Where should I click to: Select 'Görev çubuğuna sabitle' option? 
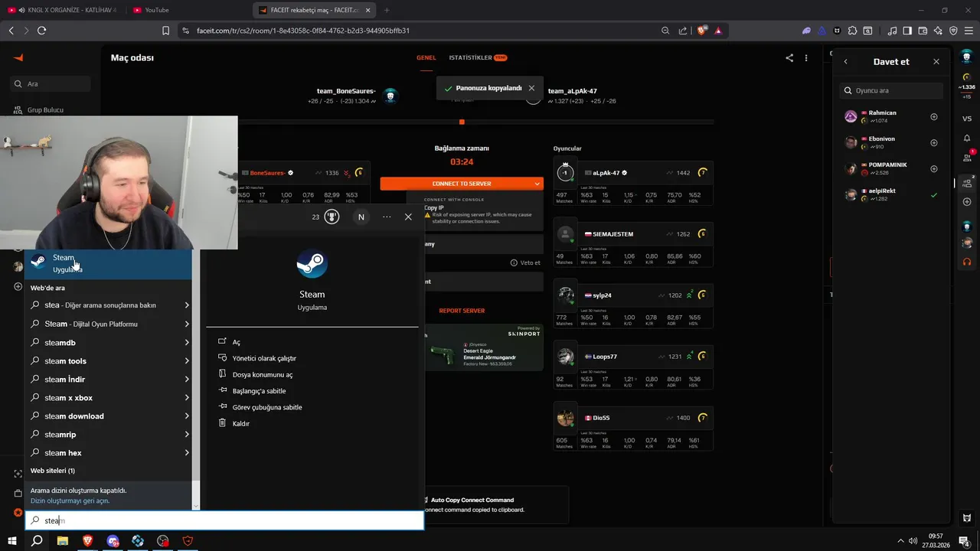267,407
